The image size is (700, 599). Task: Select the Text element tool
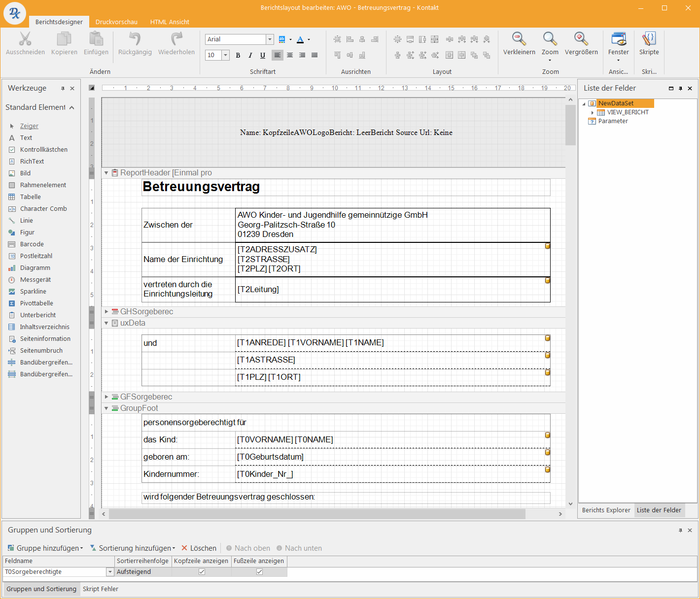click(x=26, y=138)
